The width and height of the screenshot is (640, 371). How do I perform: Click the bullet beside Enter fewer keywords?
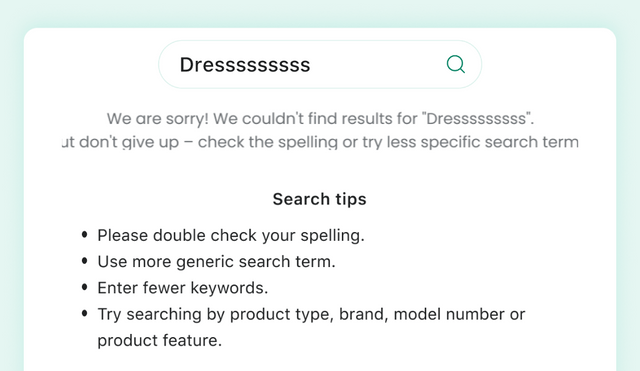click(x=84, y=287)
